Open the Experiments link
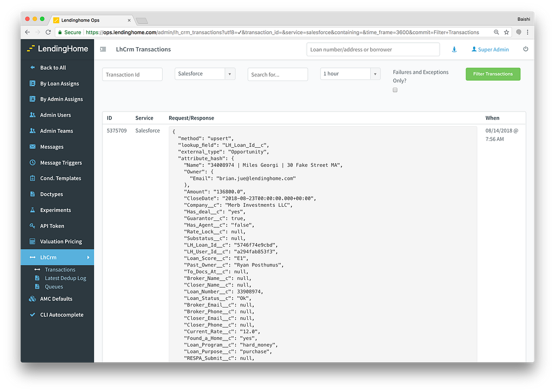 click(56, 210)
